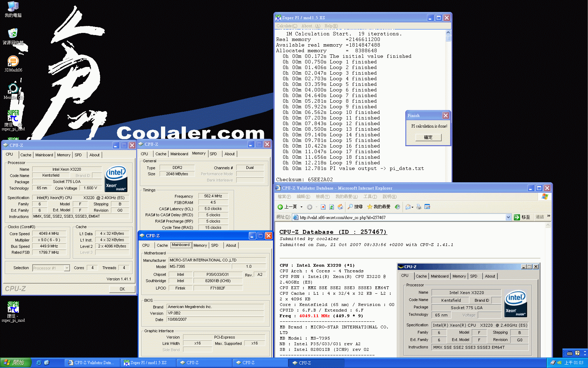Viewport: 588px width, 368px height.
Task: Open the Processor #1 selection dropdown
Action: point(67,268)
